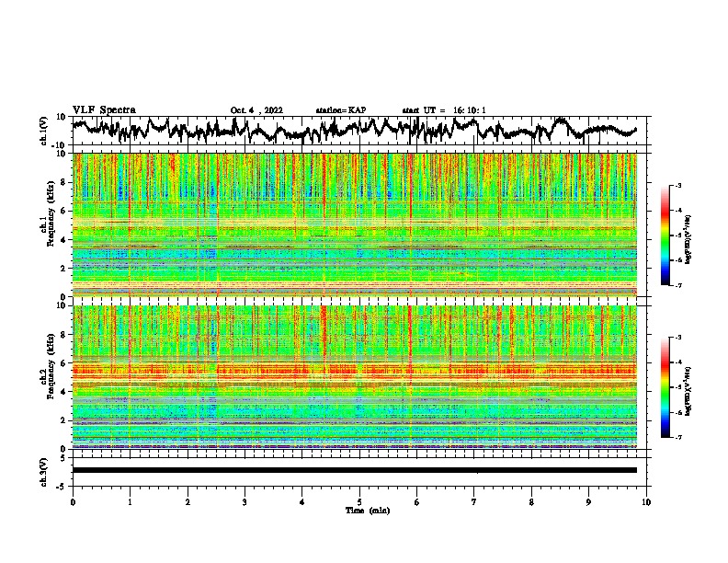Click the ch.1 "Frequency (kHz)" axis label
The image size is (728, 563).
(51, 214)
